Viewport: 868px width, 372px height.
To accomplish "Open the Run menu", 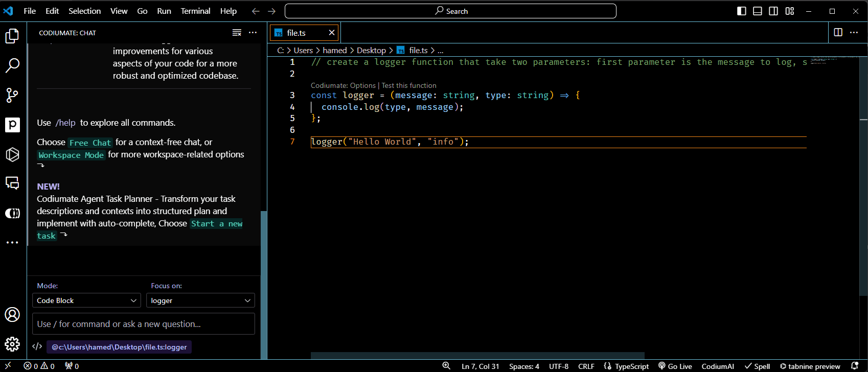I will coord(164,11).
